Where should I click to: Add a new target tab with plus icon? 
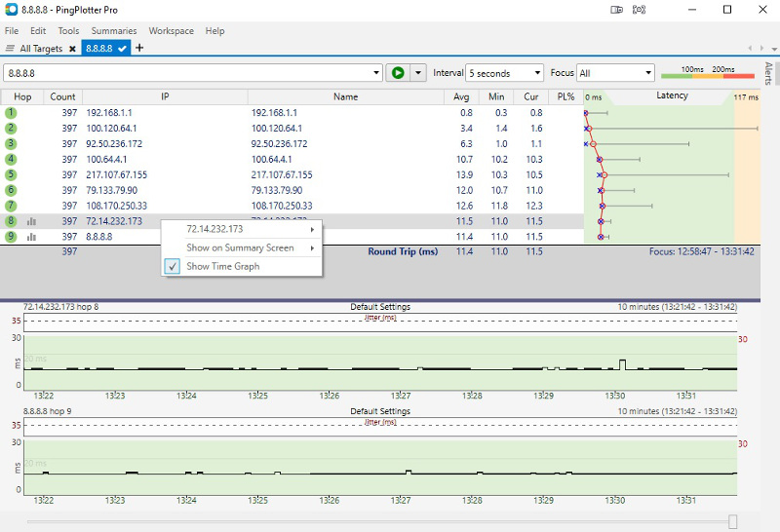pos(139,48)
